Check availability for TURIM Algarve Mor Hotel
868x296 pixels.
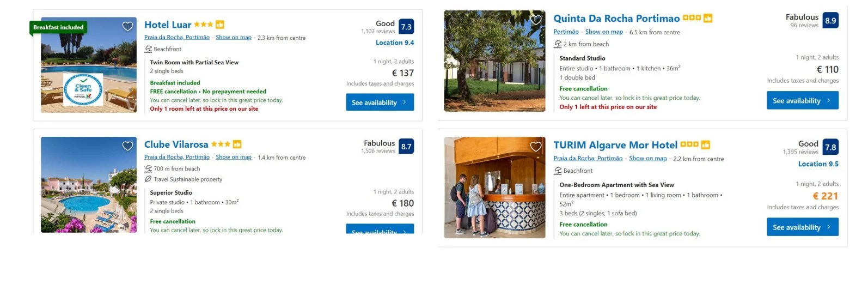tap(802, 227)
